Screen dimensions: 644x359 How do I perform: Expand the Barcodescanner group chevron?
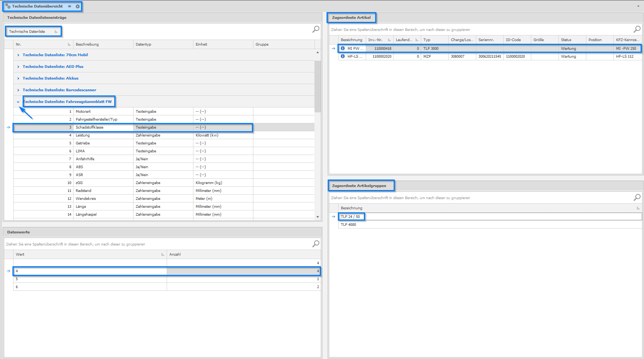(x=18, y=90)
